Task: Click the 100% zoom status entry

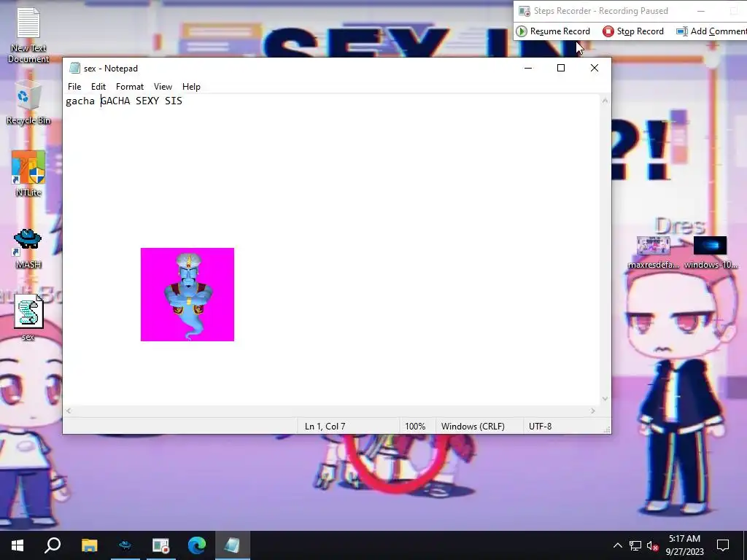Action: [x=415, y=426]
